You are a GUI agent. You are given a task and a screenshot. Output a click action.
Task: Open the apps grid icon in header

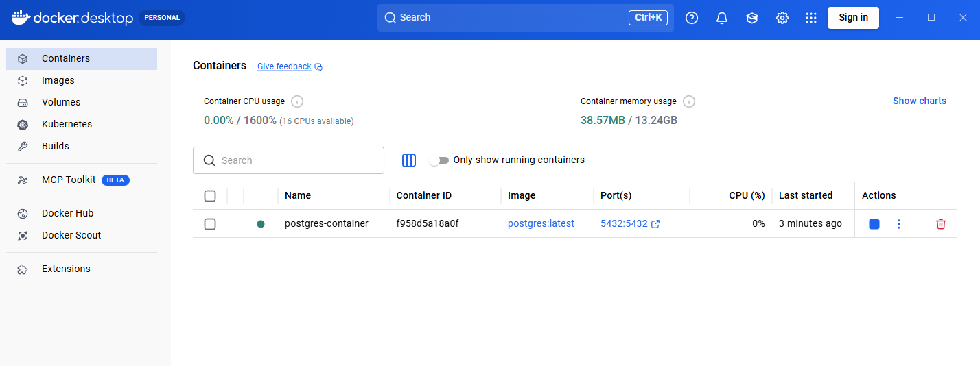(x=811, y=18)
